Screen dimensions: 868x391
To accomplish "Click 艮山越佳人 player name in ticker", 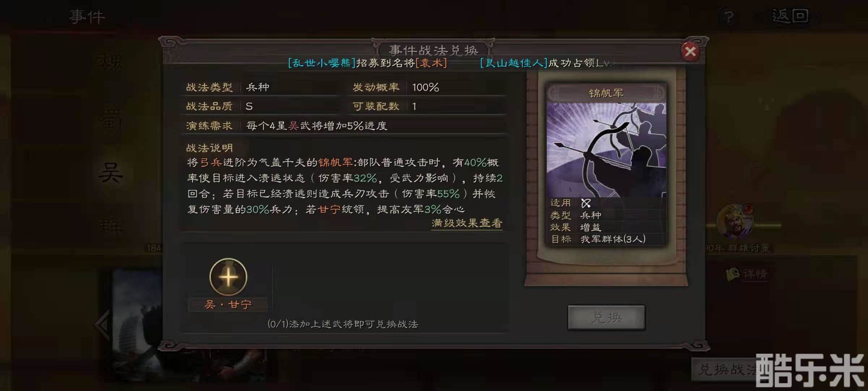I will point(514,63).
